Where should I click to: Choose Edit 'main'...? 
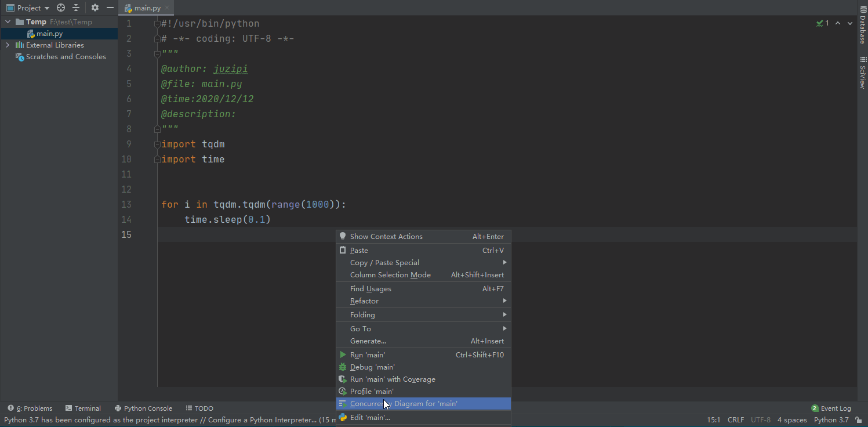(423, 418)
